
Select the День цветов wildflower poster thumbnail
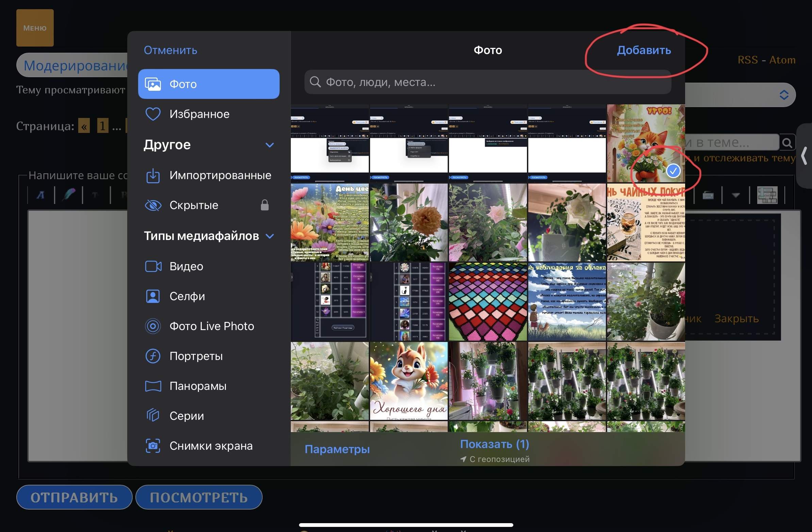(x=330, y=222)
